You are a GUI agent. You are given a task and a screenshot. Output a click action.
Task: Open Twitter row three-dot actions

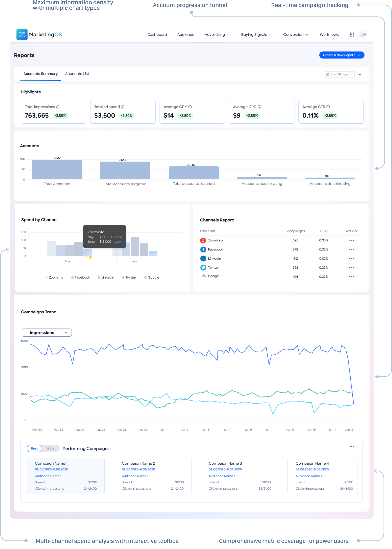[x=352, y=268]
